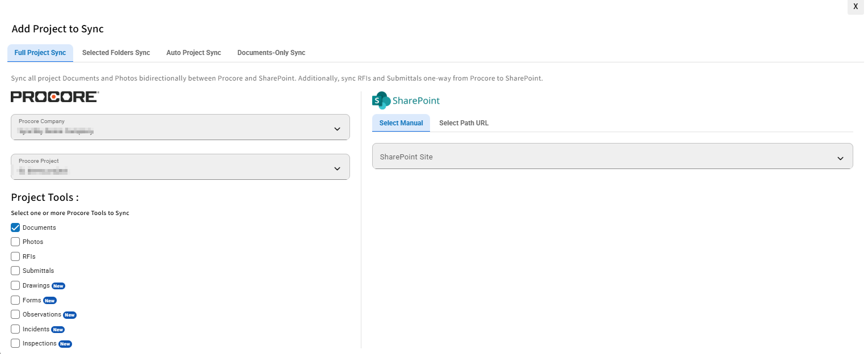
Task: Open the Documents-Only Sync tab
Action: [271, 53]
